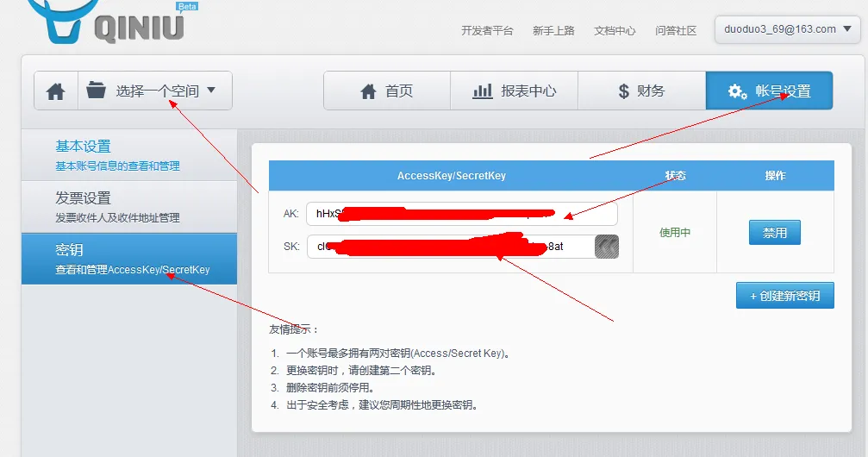
Task: Open the 报表中心 tab
Action: click(515, 91)
